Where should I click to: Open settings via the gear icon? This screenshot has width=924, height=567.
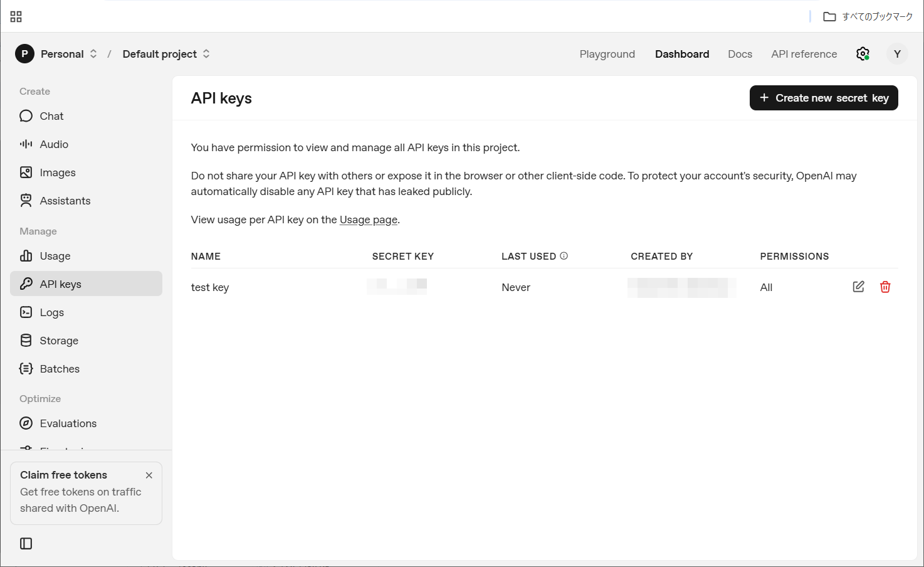[863, 54]
